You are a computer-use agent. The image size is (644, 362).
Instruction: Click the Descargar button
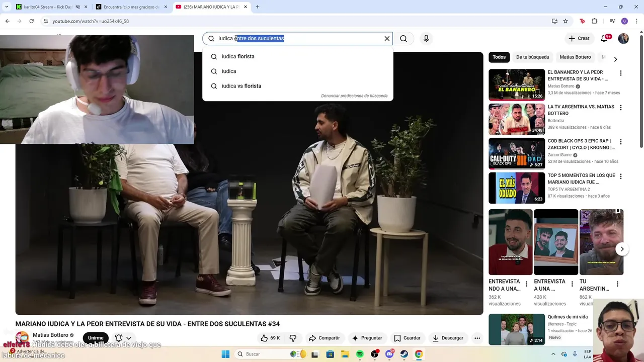[448, 338]
